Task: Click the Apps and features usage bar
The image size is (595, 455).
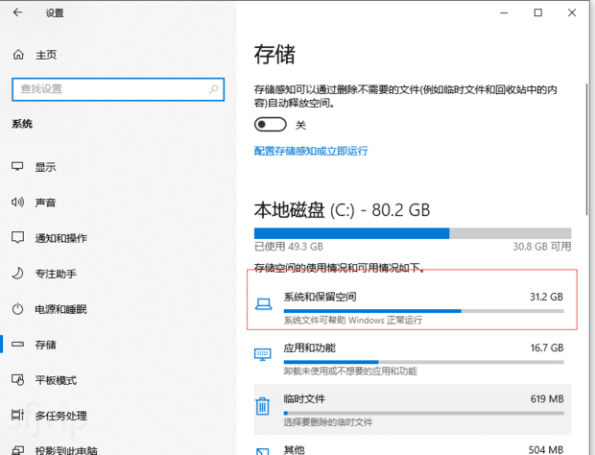Action: tap(423, 362)
